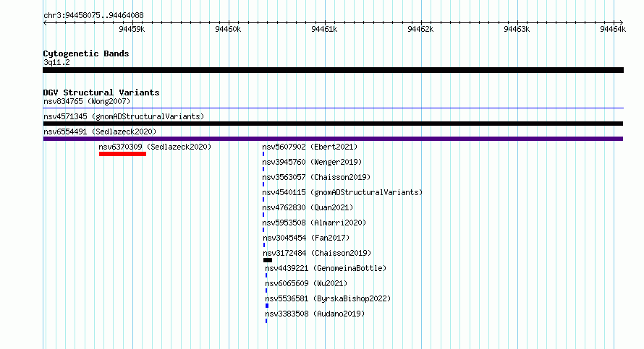Click the 94459k ruler label
This screenshot has width=644, height=349.
pyautogui.click(x=132, y=29)
